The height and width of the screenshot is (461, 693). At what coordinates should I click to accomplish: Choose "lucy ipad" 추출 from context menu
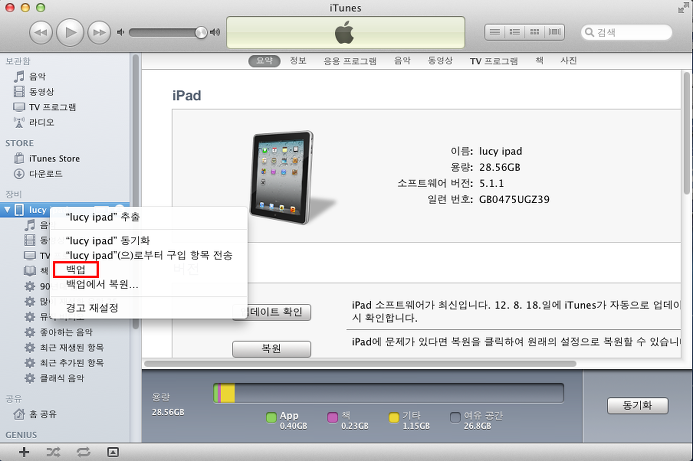pyautogui.click(x=149, y=217)
